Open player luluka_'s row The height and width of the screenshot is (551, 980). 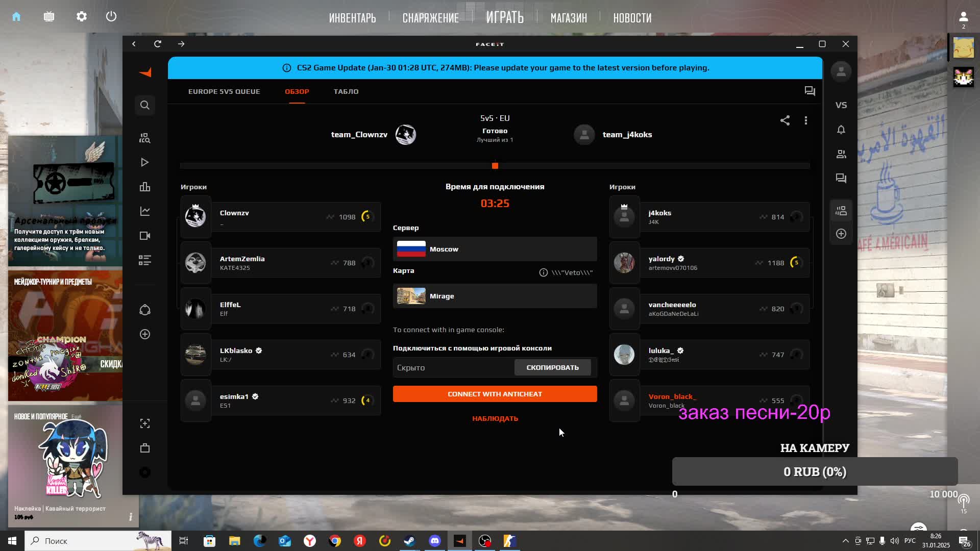coord(709,355)
